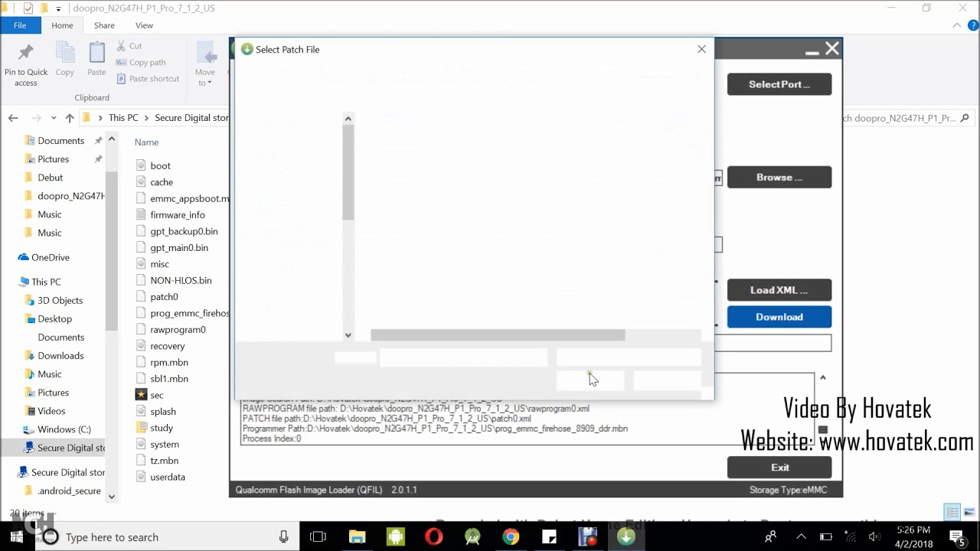Image resolution: width=980 pixels, height=551 pixels.
Task: Select the rawprogram0 file
Action: click(x=178, y=330)
